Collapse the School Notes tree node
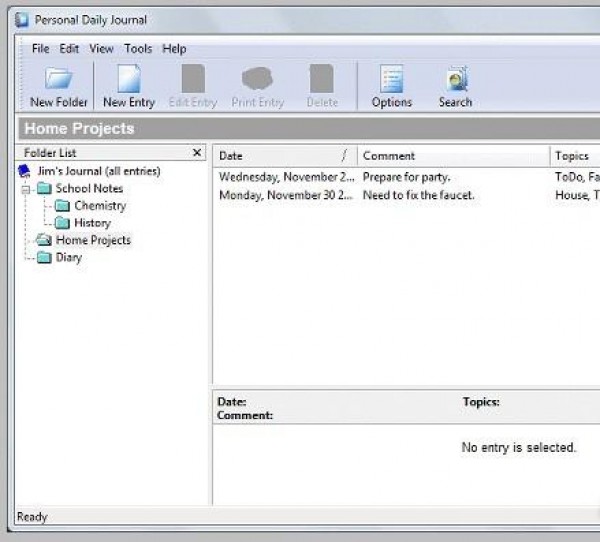The height and width of the screenshot is (542, 600). pyautogui.click(x=26, y=189)
